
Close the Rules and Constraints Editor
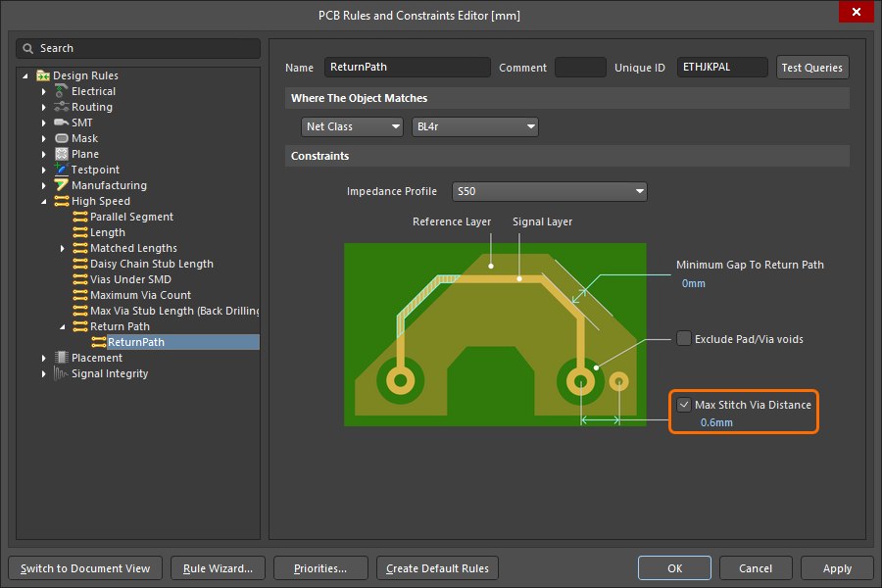[x=857, y=12]
